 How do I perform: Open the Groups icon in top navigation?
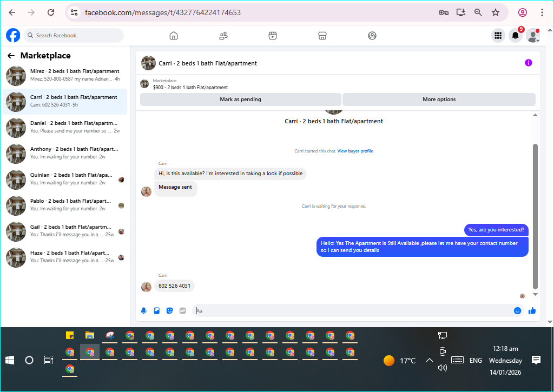click(372, 36)
